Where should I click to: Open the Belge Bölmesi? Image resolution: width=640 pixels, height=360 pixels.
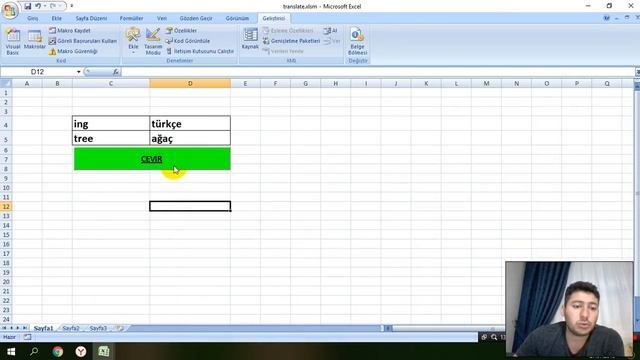point(358,41)
